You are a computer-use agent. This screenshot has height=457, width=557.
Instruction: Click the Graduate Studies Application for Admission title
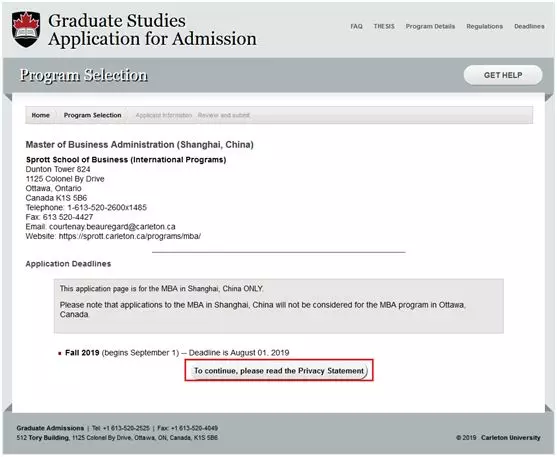pos(152,30)
